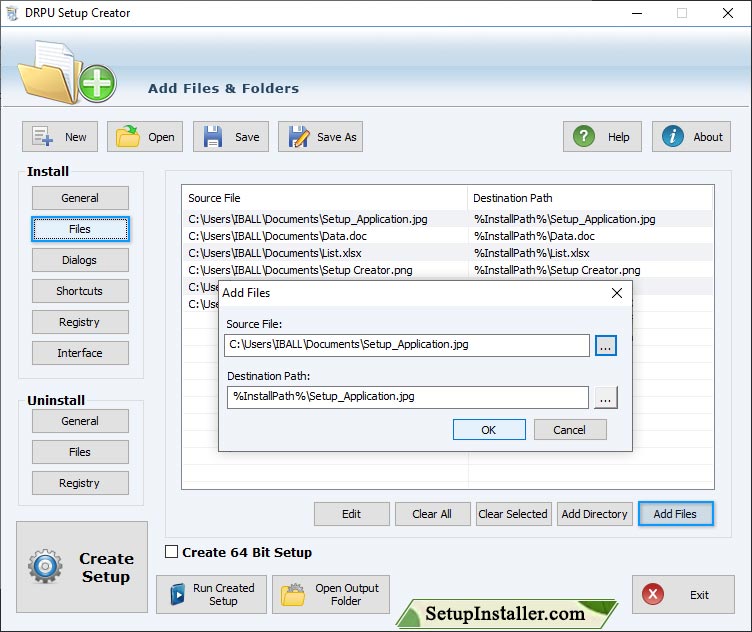752x632 pixels.
Task: Select the List.xlsx source file row
Action: coord(275,253)
